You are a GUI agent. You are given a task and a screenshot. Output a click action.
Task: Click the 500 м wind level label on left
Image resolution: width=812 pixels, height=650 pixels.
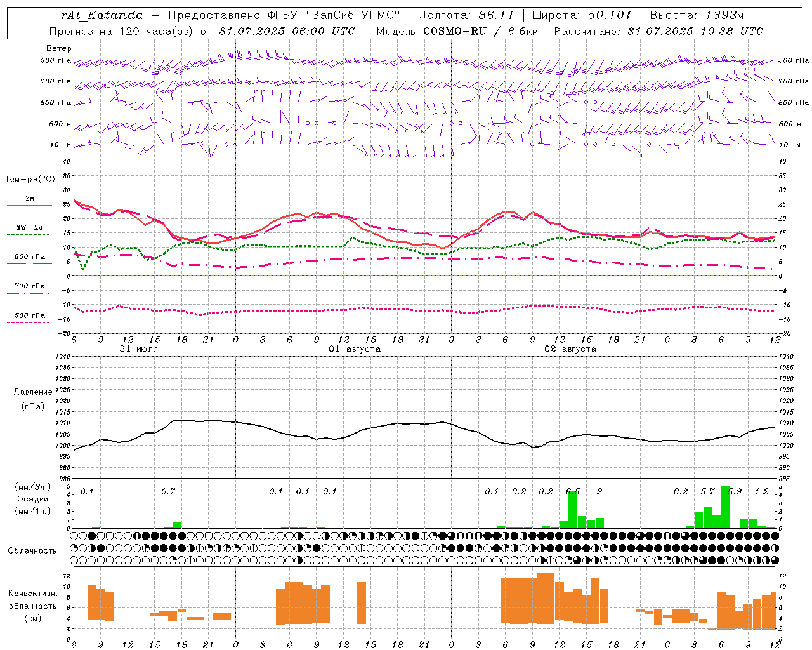[60, 124]
